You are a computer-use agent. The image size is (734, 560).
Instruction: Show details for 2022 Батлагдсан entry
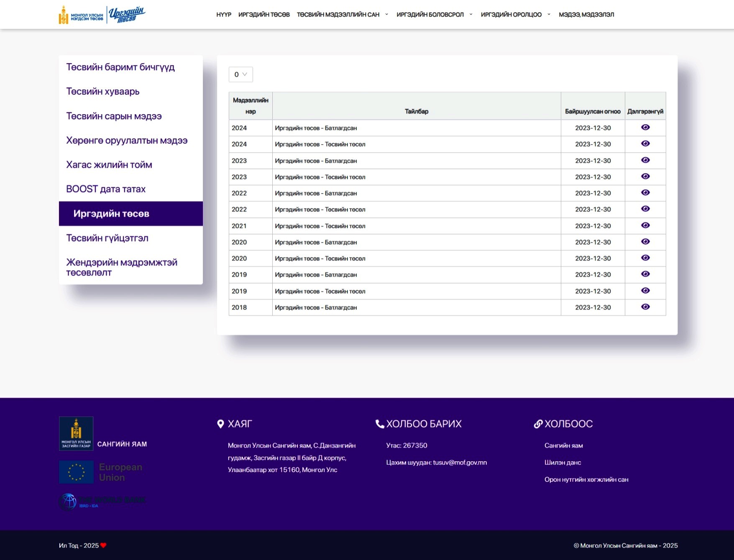click(645, 193)
